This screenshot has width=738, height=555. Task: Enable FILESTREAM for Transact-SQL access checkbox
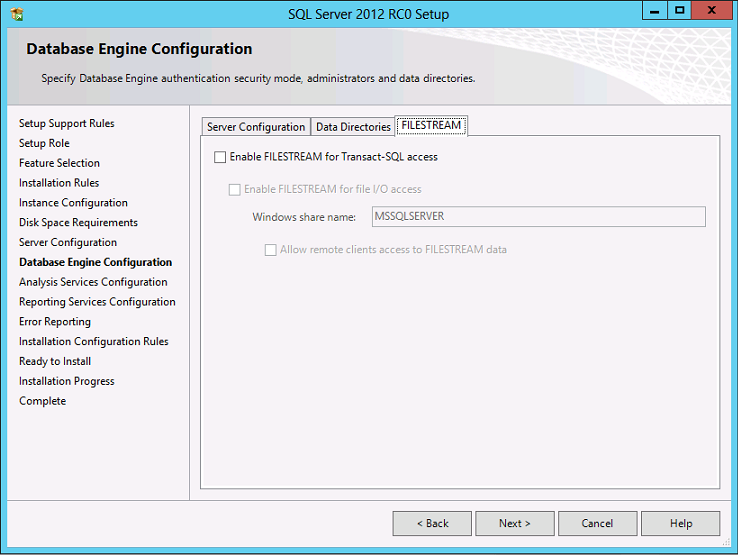(x=220, y=157)
